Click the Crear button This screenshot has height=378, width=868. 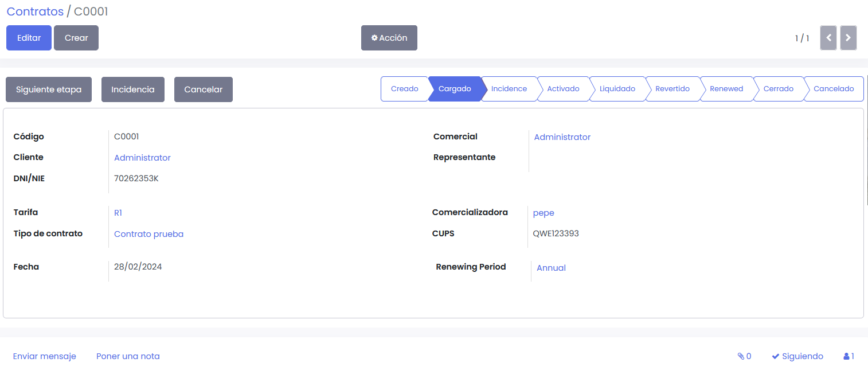(x=76, y=38)
